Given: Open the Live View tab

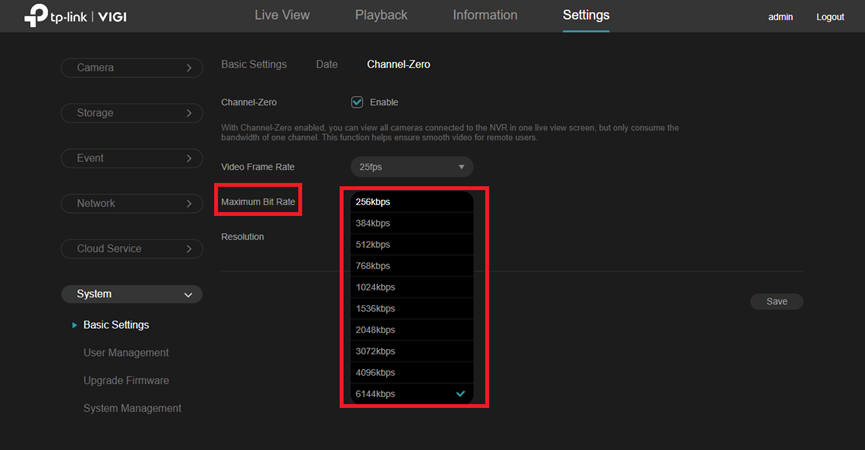Looking at the screenshot, I should pos(282,15).
